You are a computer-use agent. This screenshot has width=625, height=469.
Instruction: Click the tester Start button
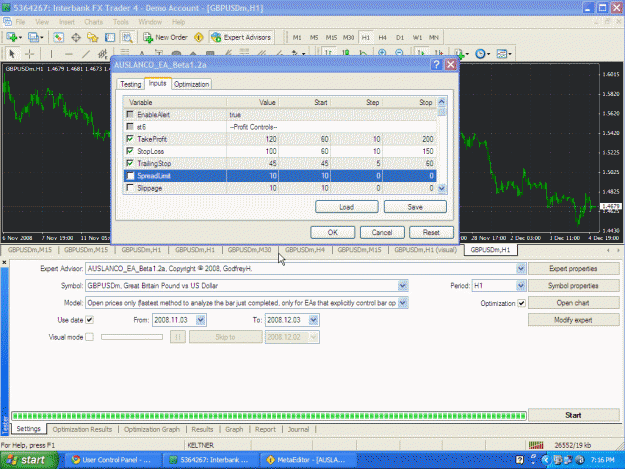coord(573,415)
